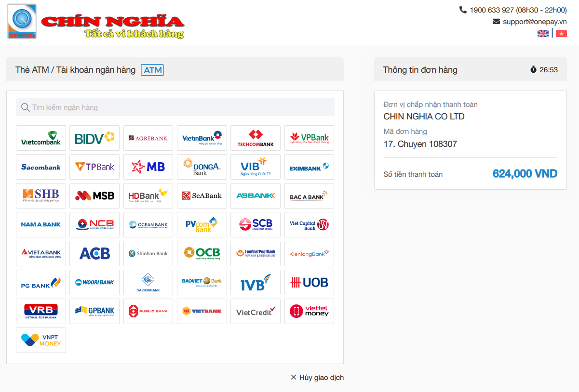Viewport: 579px width, 392px height.
Task: Choose the Woori Bank tile
Action: pos(94,283)
